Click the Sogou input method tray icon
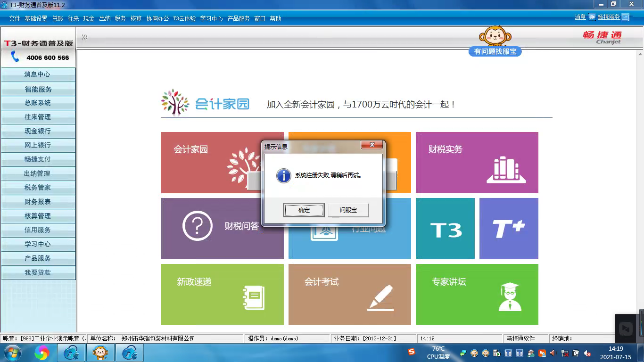 pos(412,352)
